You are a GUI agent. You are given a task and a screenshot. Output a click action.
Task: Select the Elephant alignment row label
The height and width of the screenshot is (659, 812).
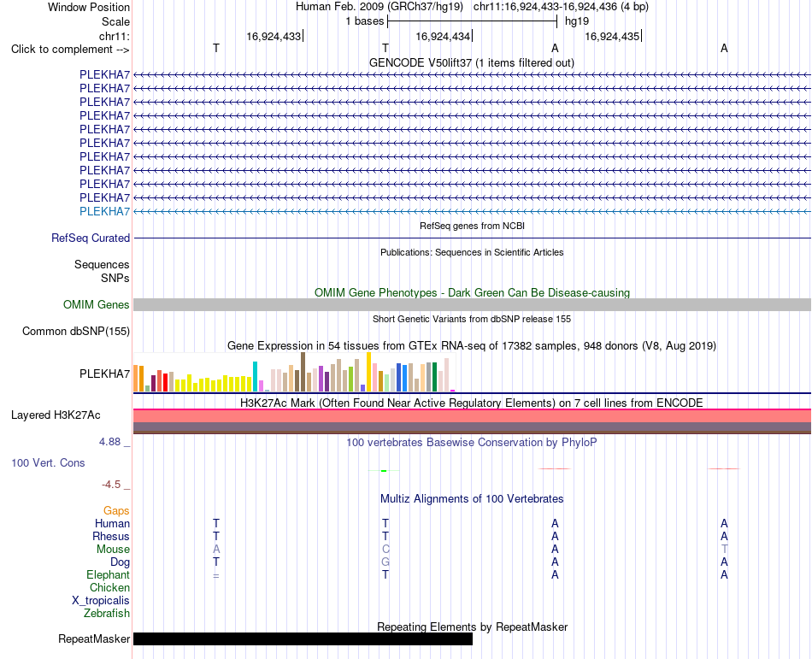tap(109, 574)
